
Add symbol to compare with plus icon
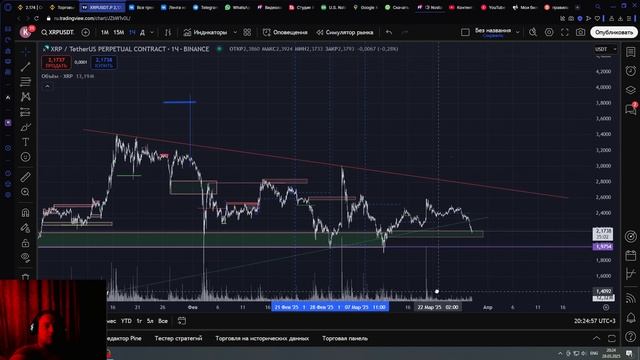click(x=85, y=32)
